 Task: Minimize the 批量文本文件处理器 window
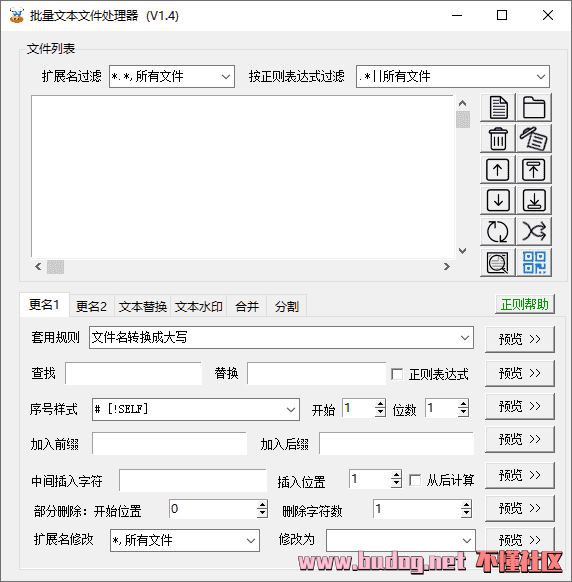pyautogui.click(x=457, y=16)
